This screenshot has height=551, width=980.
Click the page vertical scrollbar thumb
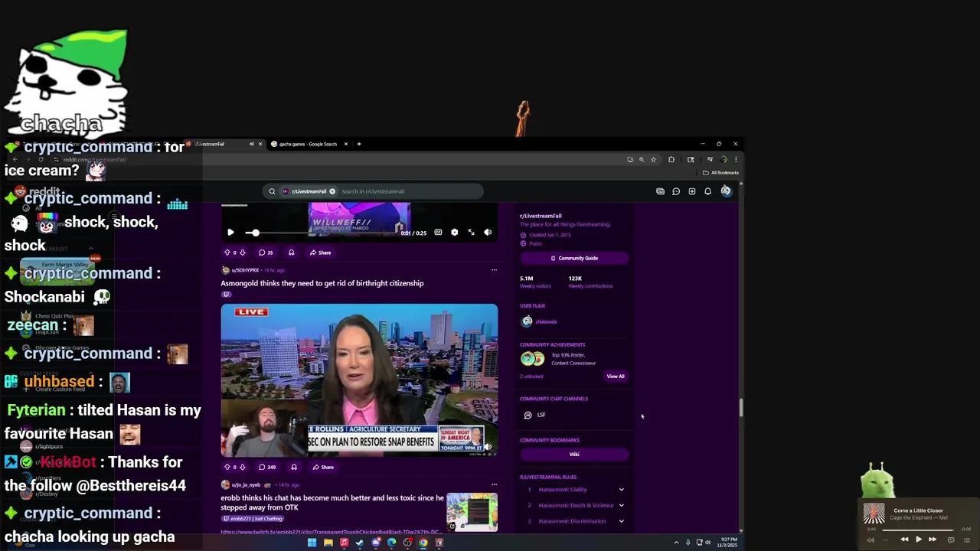click(740, 408)
